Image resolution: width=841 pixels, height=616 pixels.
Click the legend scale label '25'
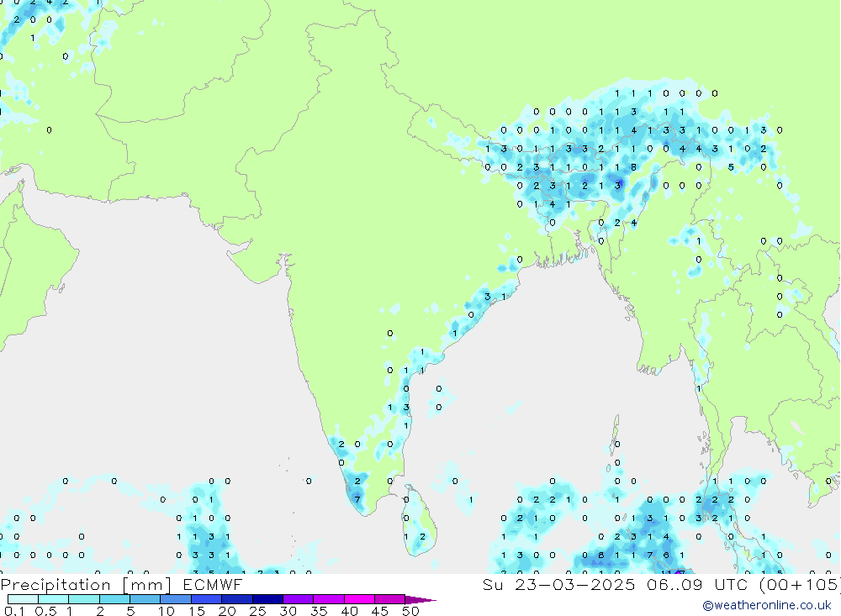[257, 611]
